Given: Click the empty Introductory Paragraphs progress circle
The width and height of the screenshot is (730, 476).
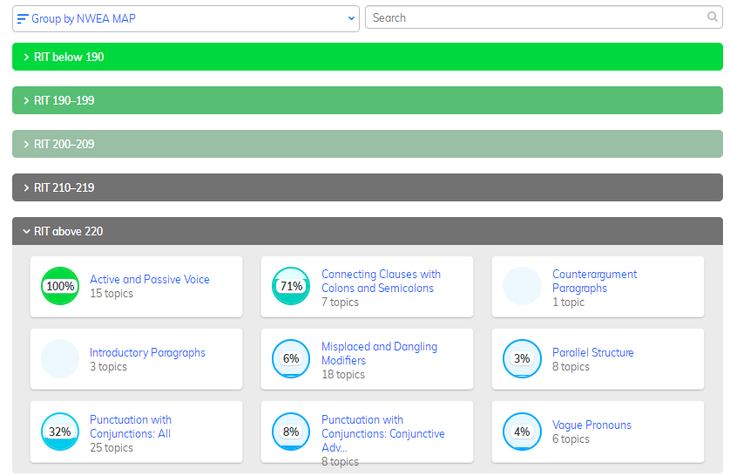Looking at the screenshot, I should tap(60, 359).
